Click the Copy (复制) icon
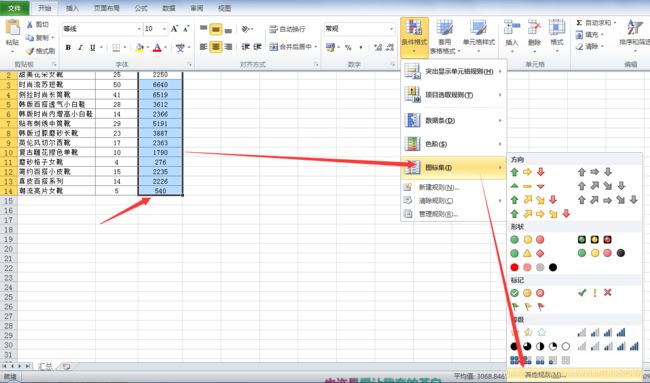650x383 pixels. [x=30, y=38]
